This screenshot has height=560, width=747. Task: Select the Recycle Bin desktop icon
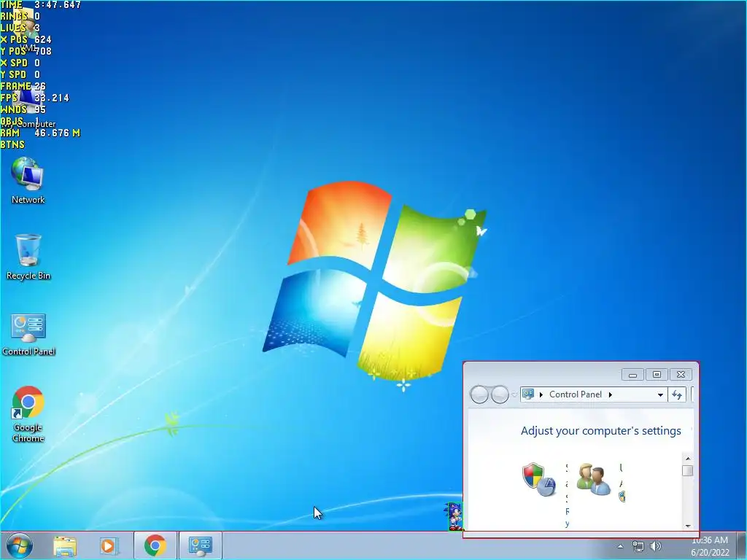(28, 256)
